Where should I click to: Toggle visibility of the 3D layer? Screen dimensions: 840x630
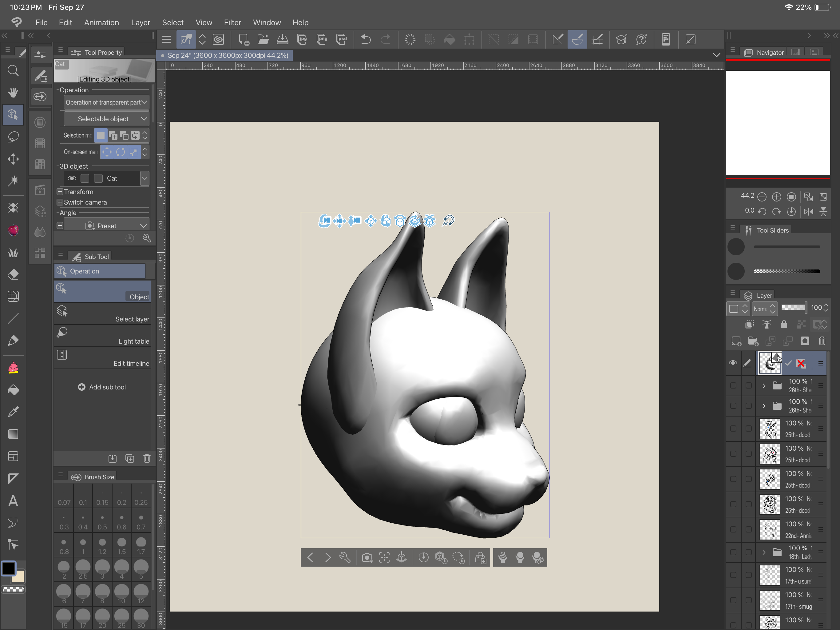pos(733,363)
